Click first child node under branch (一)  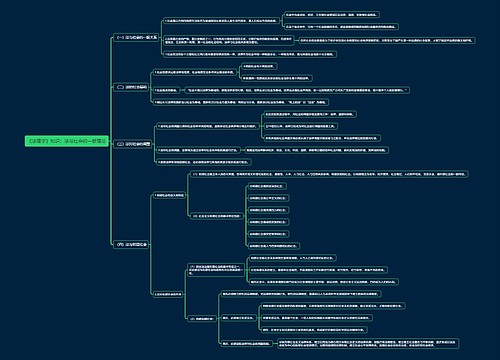[x=221, y=21]
